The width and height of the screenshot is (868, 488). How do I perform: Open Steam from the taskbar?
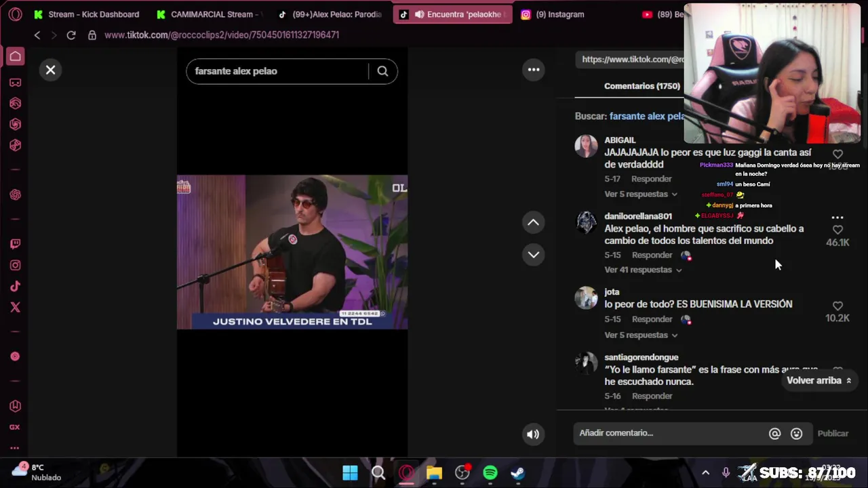517,473
